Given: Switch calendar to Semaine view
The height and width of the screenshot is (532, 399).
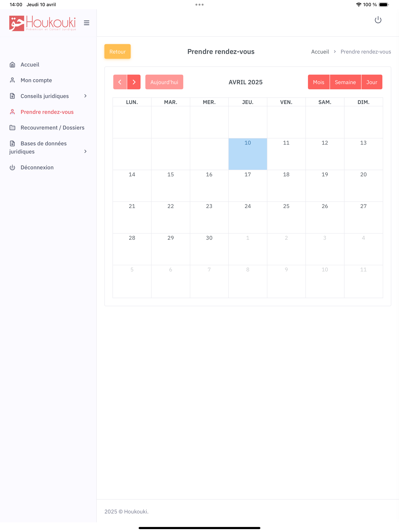Looking at the screenshot, I should (345, 82).
